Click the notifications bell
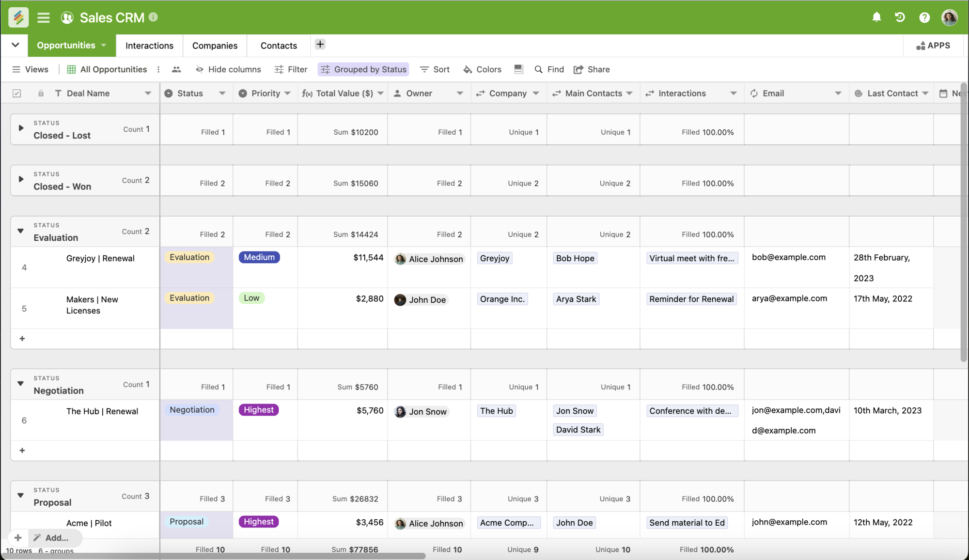 tap(876, 17)
